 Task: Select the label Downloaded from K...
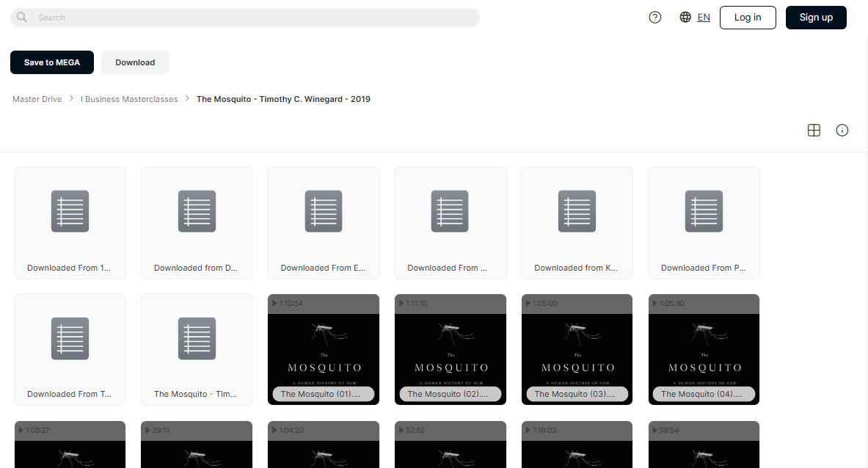(x=576, y=268)
